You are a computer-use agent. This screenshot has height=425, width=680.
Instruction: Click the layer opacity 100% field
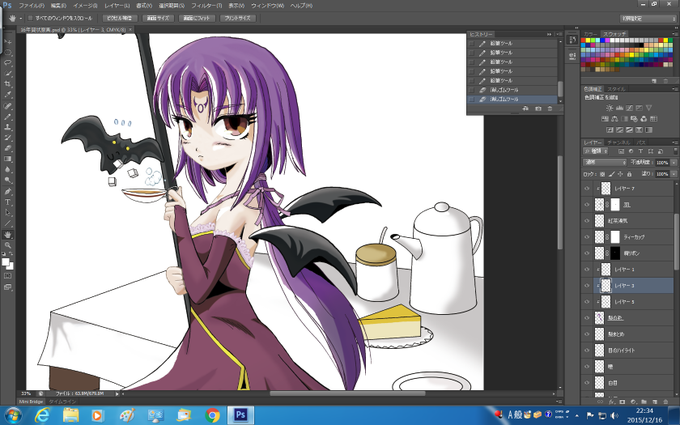coord(662,162)
